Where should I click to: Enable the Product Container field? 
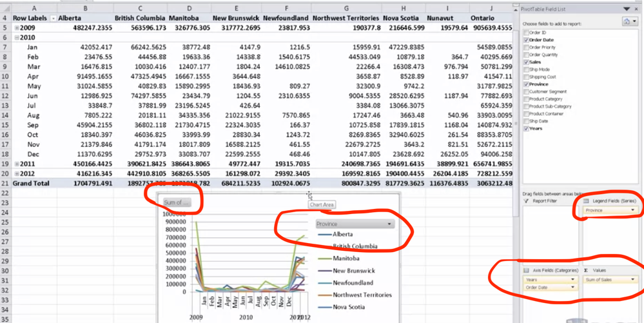[x=527, y=114]
